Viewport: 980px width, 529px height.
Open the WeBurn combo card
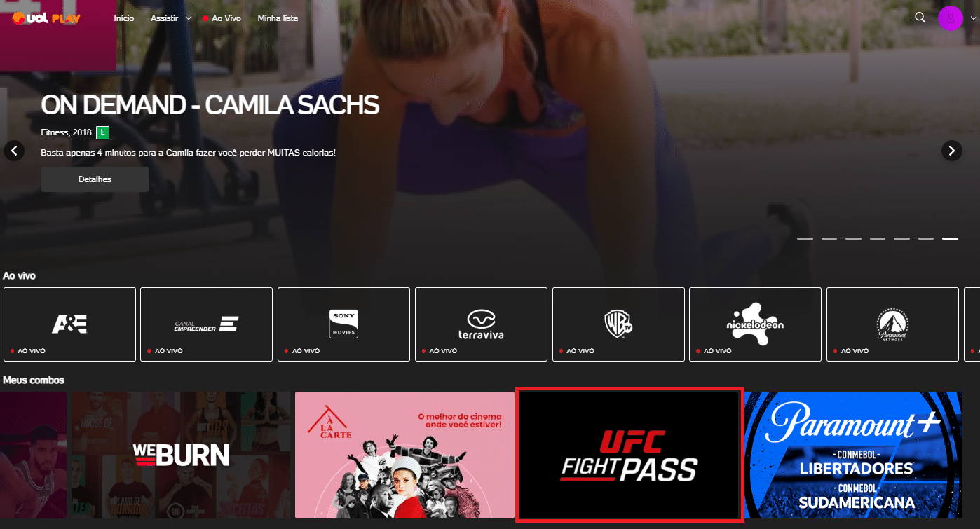point(145,455)
